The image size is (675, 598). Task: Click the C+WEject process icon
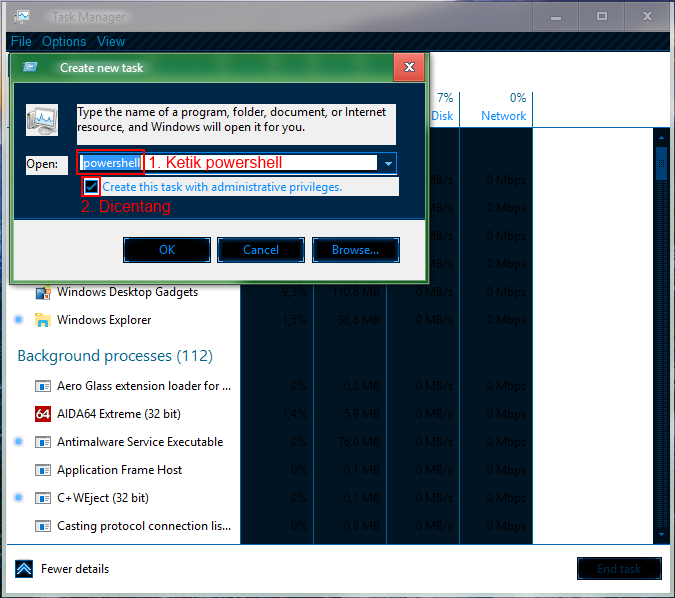tap(43, 498)
